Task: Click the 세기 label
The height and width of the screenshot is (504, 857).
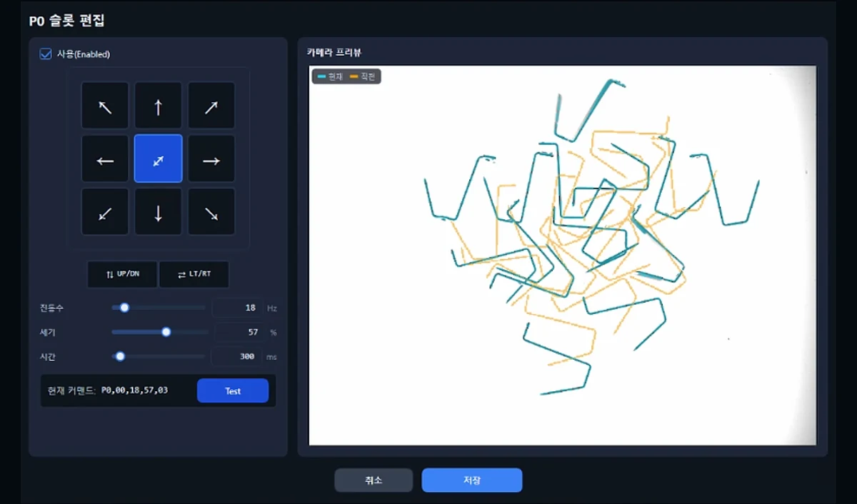Action: coord(48,332)
